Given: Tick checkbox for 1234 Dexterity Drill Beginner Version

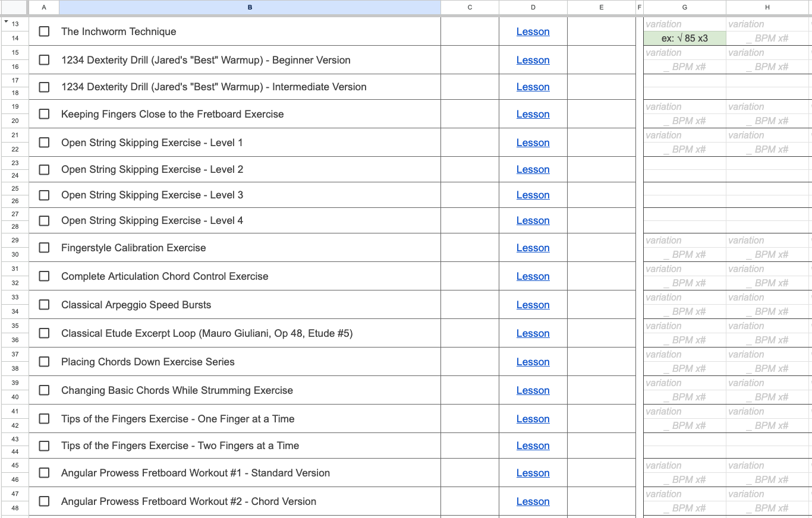Looking at the screenshot, I should 44,60.
